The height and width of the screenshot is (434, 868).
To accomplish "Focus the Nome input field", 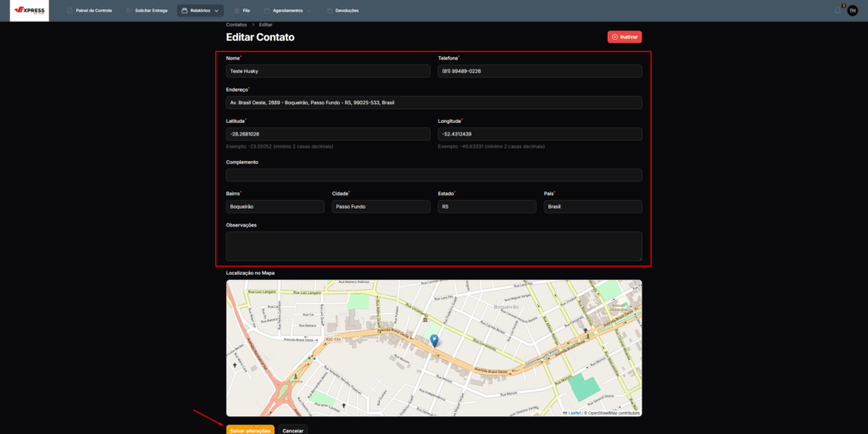I will coord(328,71).
